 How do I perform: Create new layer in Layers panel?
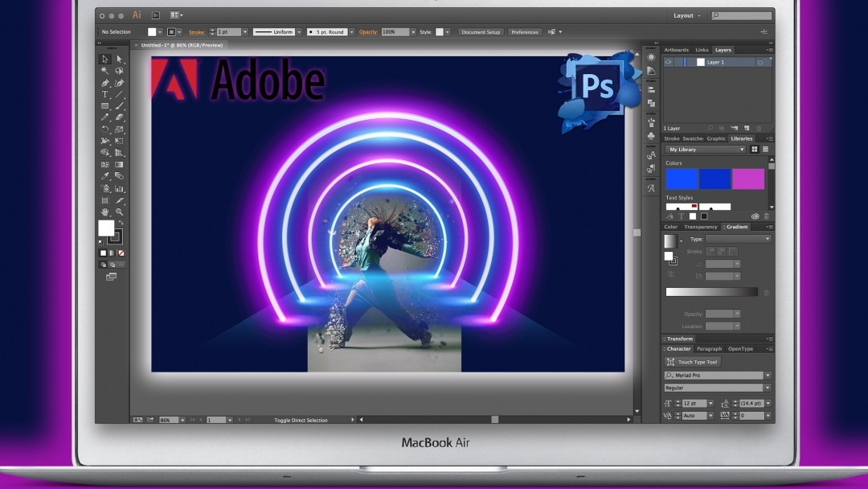747,128
